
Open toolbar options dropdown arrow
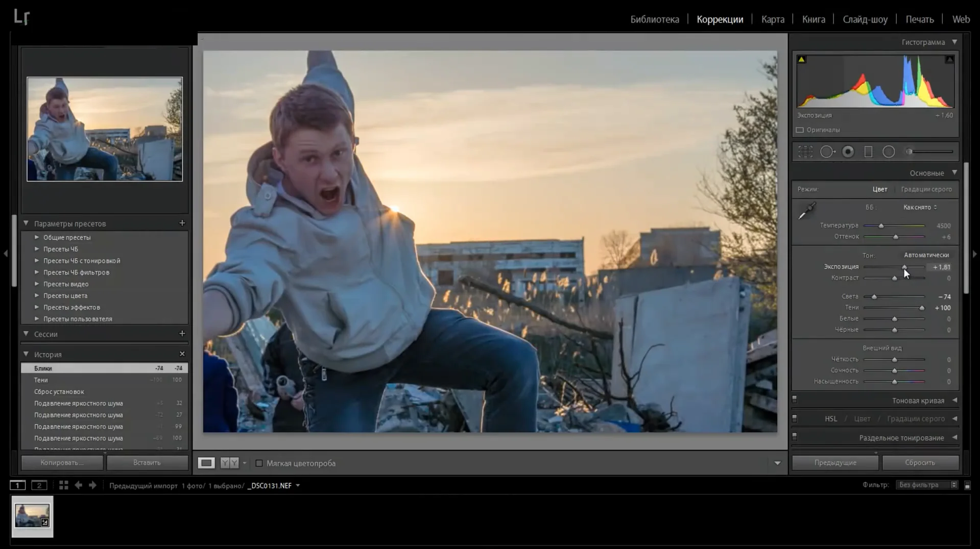pos(777,463)
